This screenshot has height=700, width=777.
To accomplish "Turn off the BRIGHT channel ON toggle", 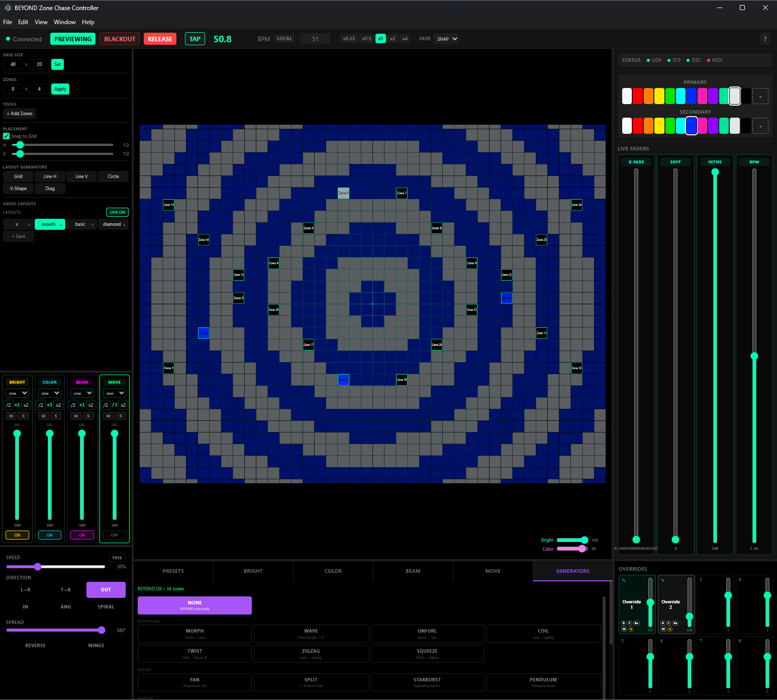I will click(17, 535).
